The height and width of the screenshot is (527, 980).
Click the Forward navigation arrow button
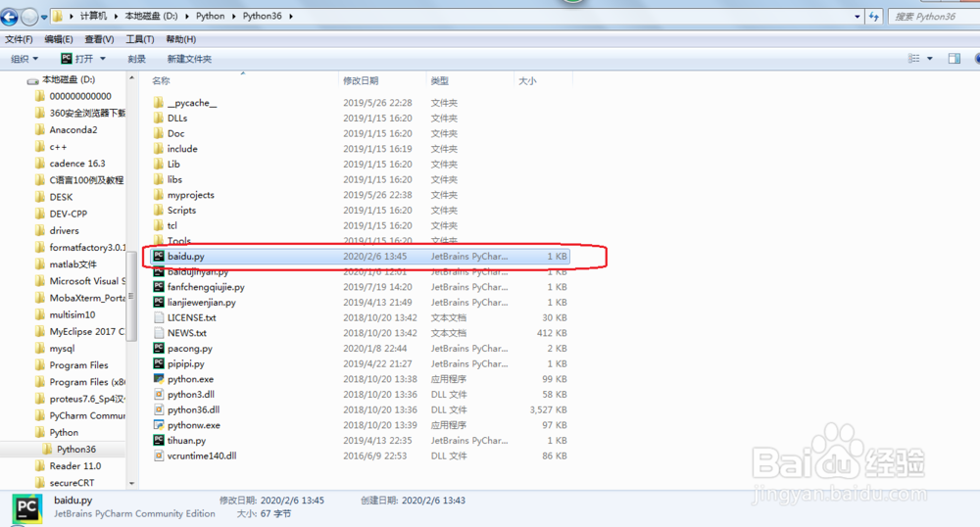point(29,17)
